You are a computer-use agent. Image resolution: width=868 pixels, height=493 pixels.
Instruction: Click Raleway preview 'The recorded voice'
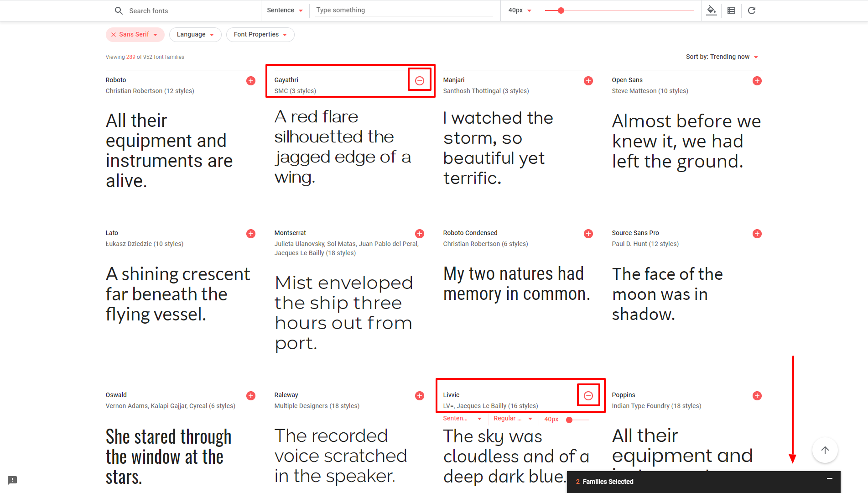341,456
